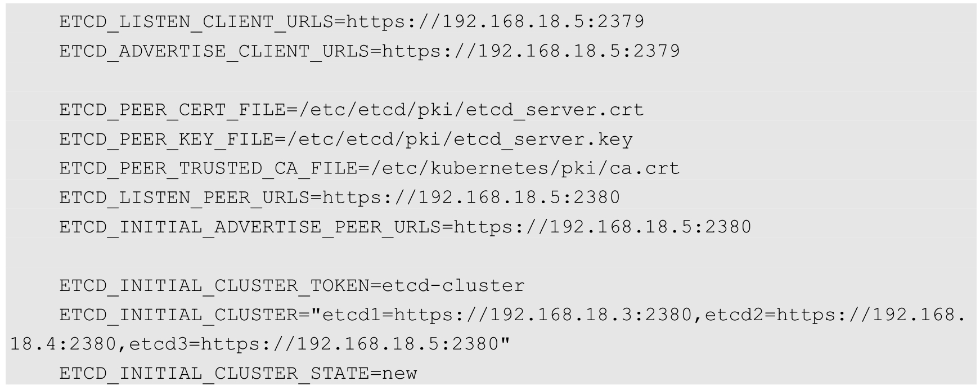Image resolution: width=980 pixels, height=390 pixels.
Task: Click the ETCD_INITIAL_CLUSTER_STATE variable name
Action: tap(214, 374)
